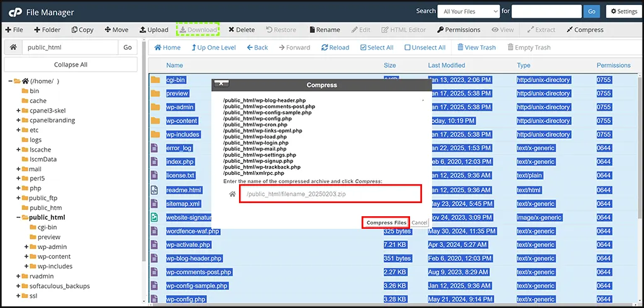
Task: Click the readme.html file icon
Action: pyautogui.click(x=154, y=190)
